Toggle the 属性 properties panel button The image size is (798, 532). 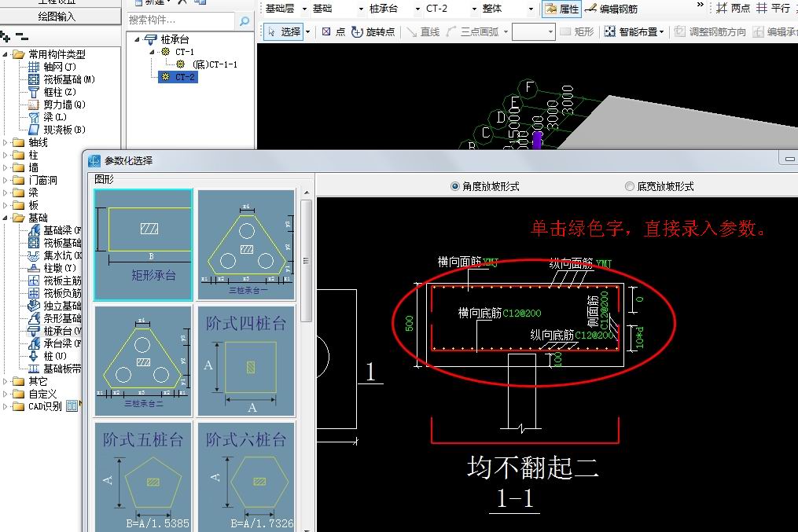point(561,9)
